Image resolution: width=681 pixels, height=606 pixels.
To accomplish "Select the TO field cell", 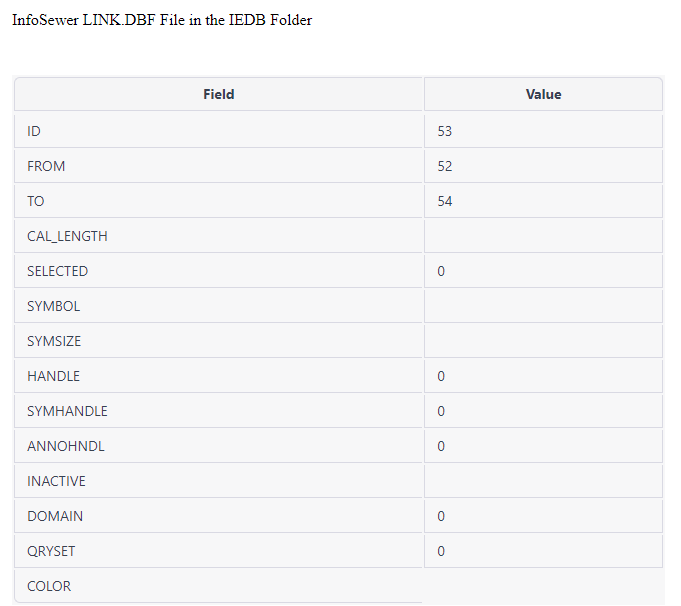I will pyautogui.click(x=36, y=201).
